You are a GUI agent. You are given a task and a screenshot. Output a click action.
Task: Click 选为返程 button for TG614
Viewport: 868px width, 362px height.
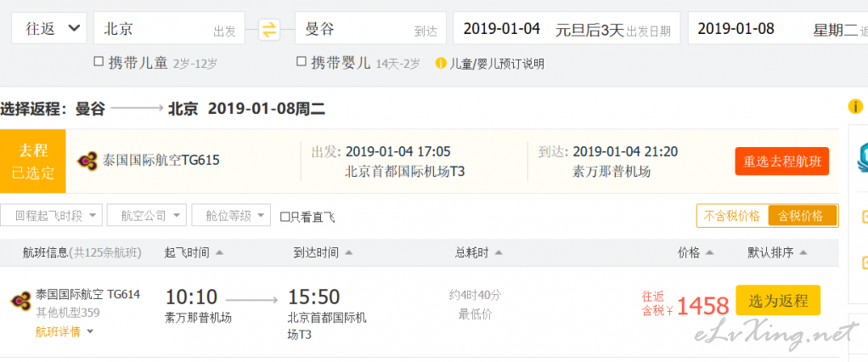point(778,301)
